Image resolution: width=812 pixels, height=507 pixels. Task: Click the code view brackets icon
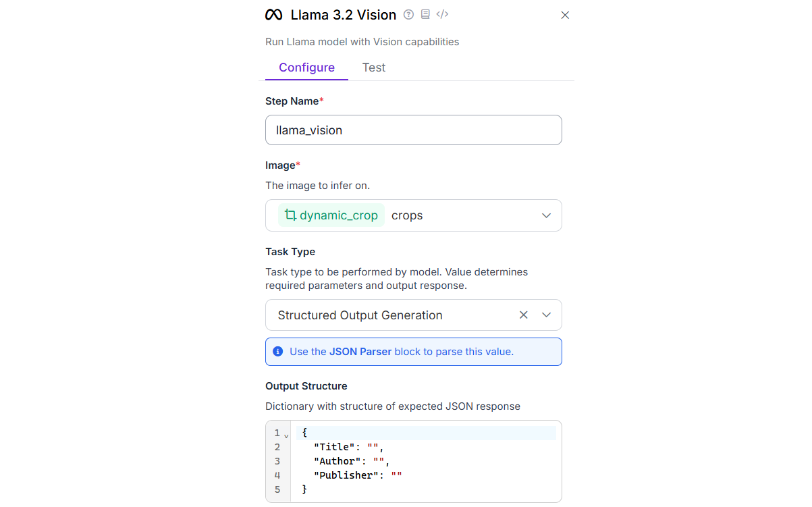pyautogui.click(x=442, y=14)
